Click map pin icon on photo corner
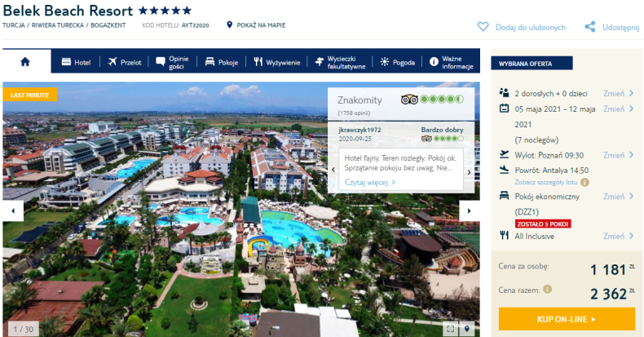This screenshot has height=337, width=644. tap(467, 329)
